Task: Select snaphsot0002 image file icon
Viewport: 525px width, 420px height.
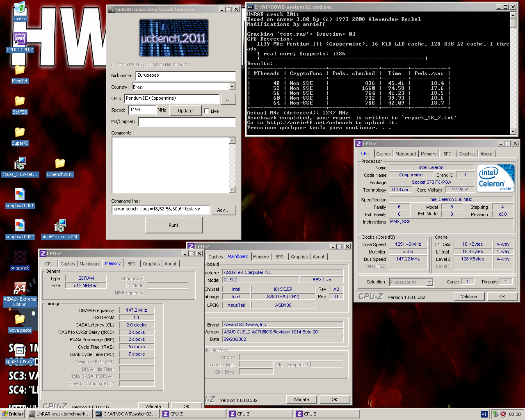Action: (20, 229)
